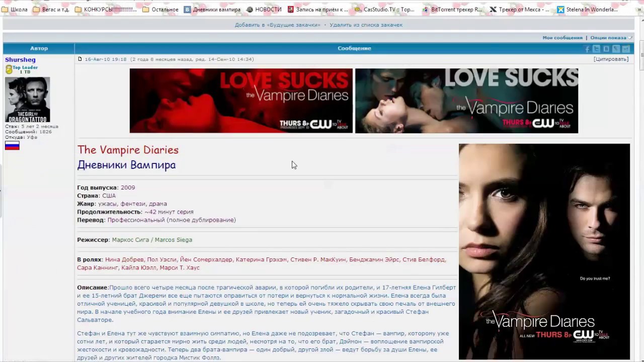Open the Трекер от Мекса bookmark

520,10
